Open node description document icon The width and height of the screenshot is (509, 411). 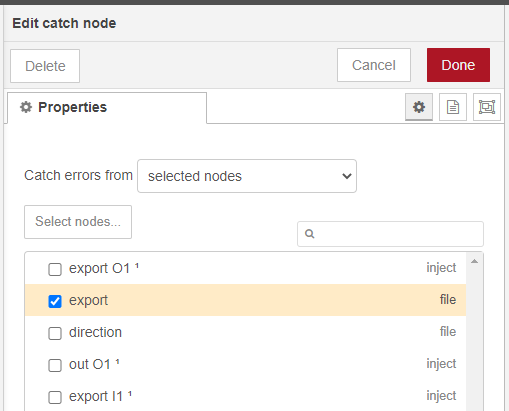[453, 107]
